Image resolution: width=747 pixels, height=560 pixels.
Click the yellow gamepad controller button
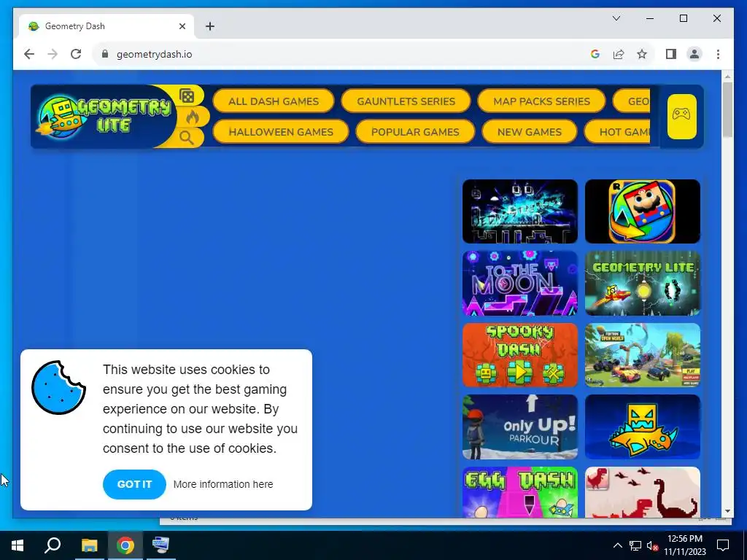682,116
